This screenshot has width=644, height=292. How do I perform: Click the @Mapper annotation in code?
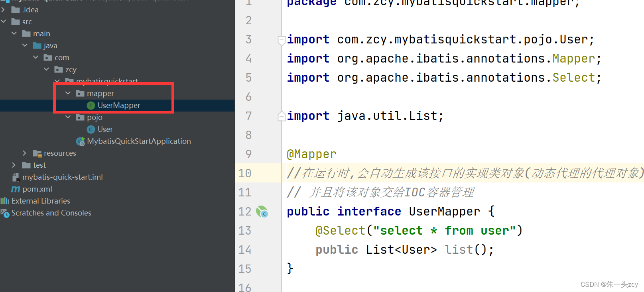point(312,154)
